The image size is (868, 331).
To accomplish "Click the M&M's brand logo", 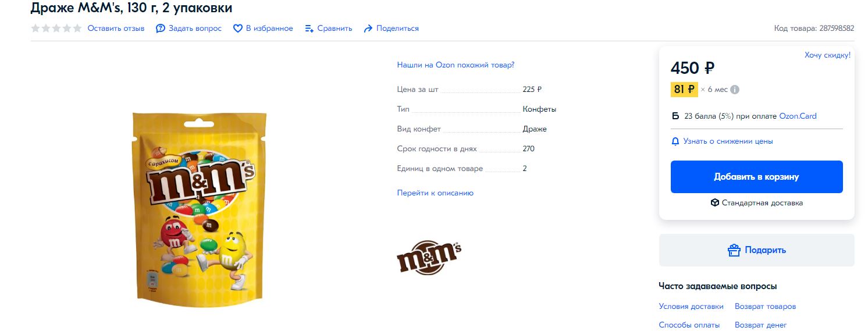I will tap(429, 257).
